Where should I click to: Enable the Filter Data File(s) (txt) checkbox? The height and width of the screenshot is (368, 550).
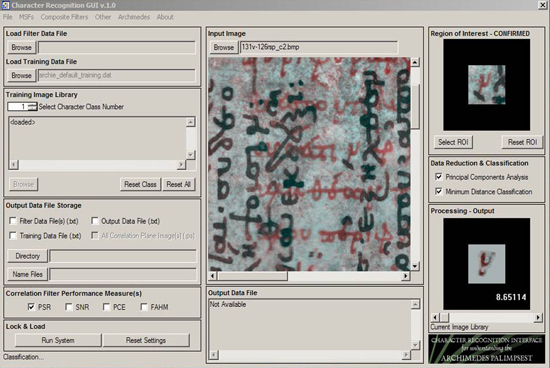pyautogui.click(x=13, y=221)
